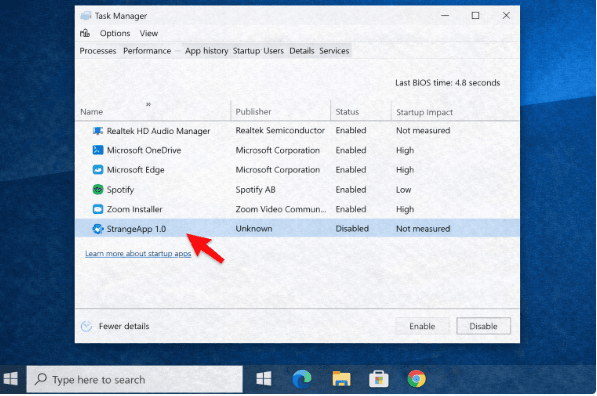
Task: Switch to the Performance tab
Action: click(147, 51)
